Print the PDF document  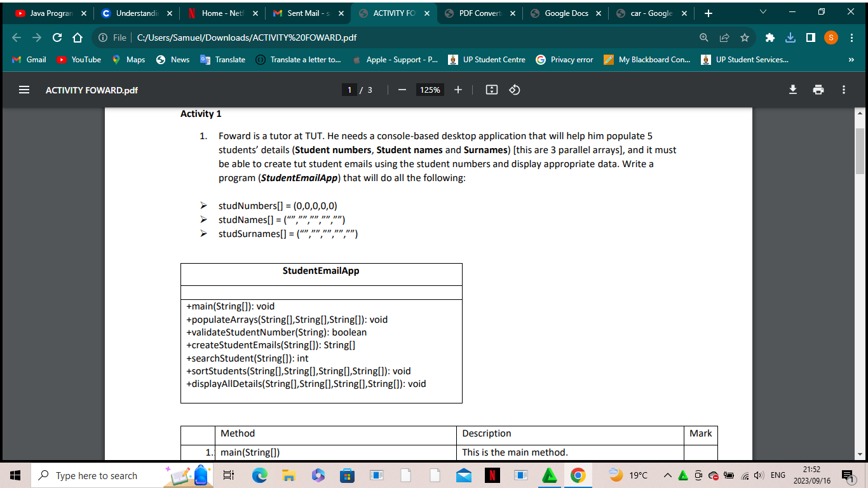point(818,90)
